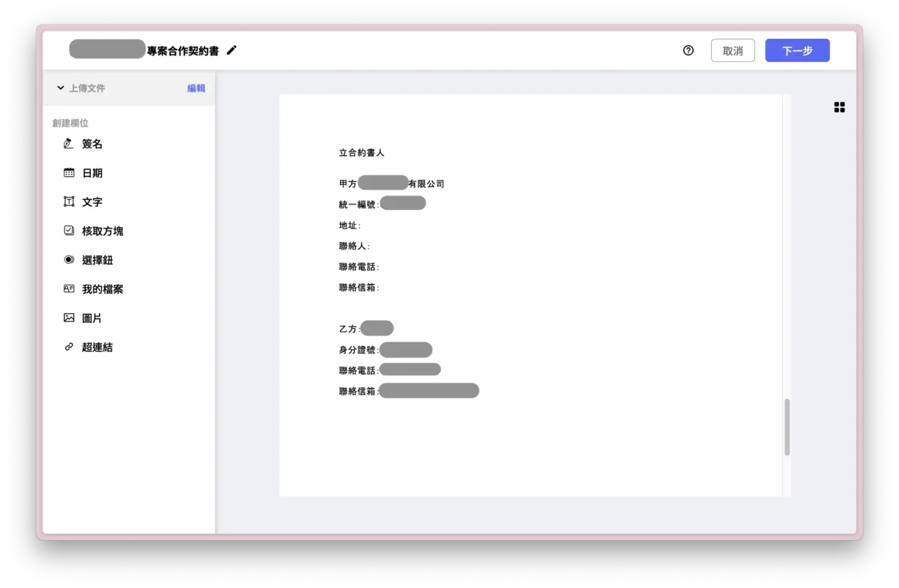
Task: Proceed with the 下一步 button
Action: [x=797, y=51]
